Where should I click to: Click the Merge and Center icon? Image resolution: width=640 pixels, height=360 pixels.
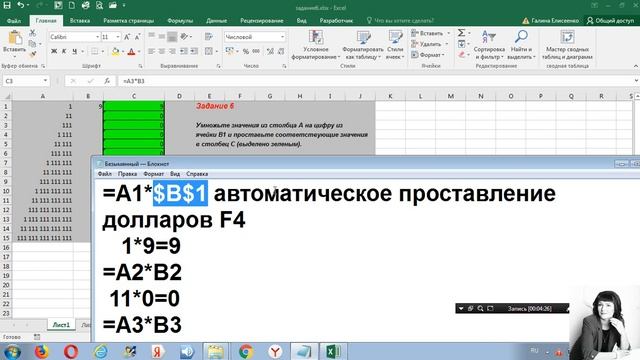point(209,51)
